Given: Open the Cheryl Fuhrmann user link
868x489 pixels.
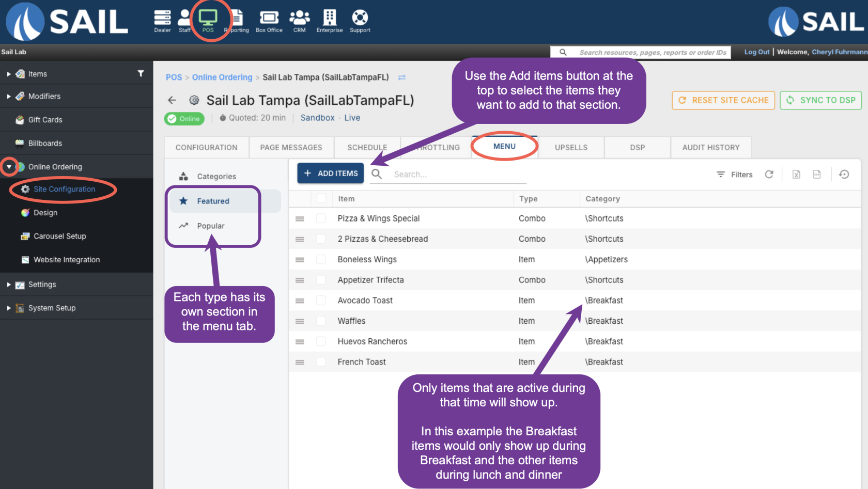Looking at the screenshot, I should pyautogui.click(x=840, y=52).
